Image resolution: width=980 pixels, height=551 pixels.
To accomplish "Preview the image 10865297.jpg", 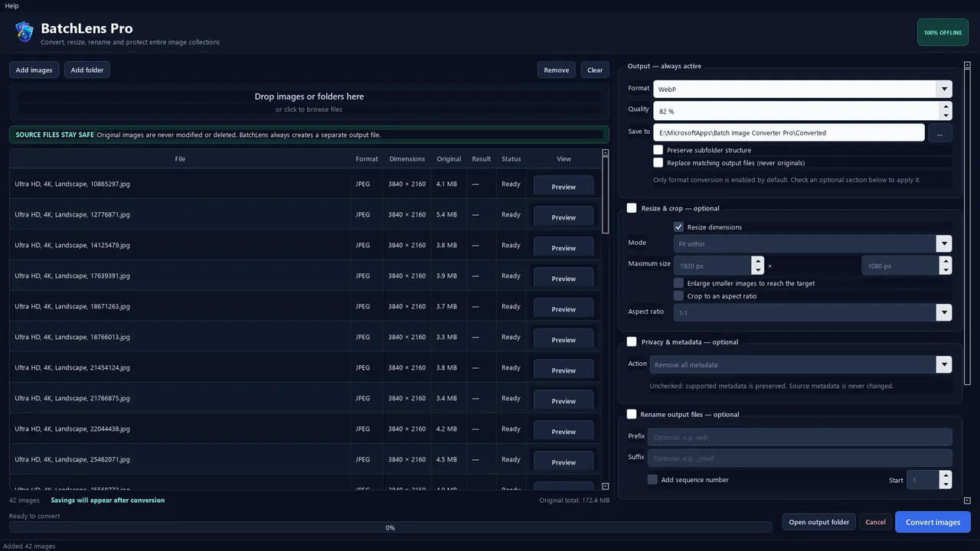I will tap(563, 187).
